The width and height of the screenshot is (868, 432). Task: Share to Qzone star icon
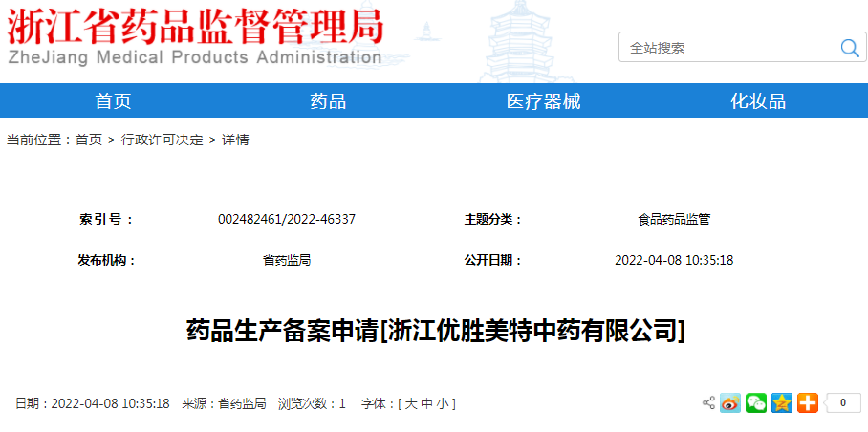(782, 402)
